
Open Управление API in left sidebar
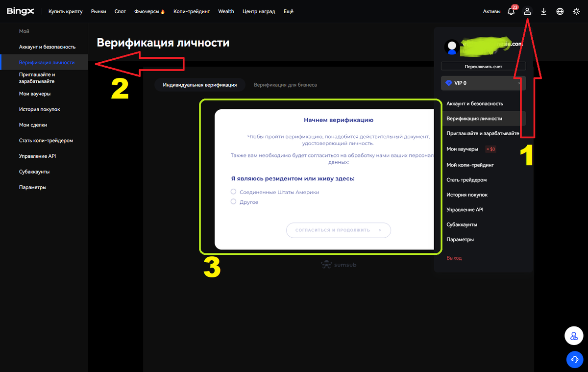(38, 156)
